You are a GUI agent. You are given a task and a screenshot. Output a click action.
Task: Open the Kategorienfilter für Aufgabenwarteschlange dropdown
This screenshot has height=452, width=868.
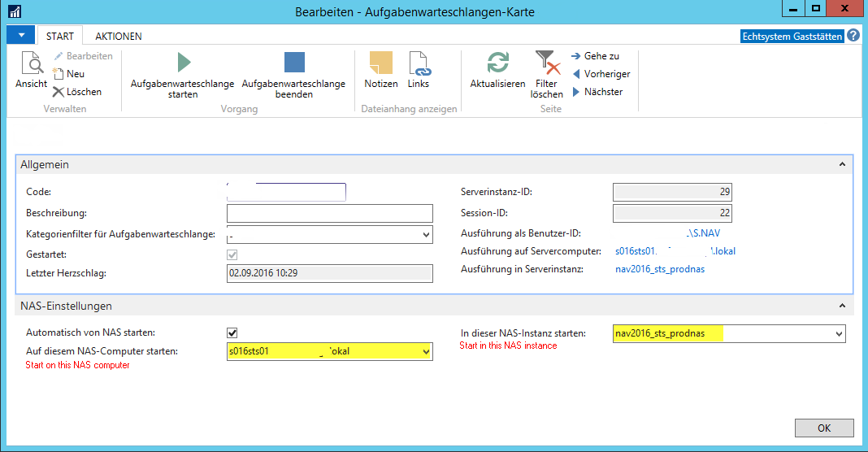click(x=427, y=235)
